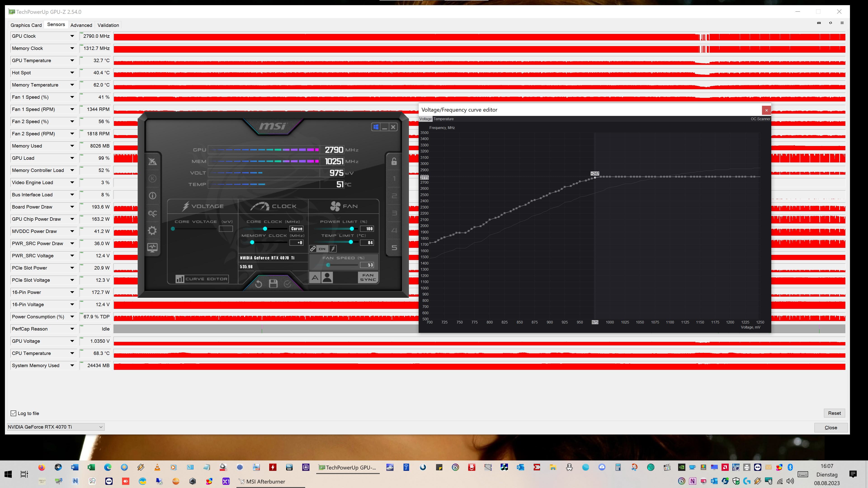Switch to the Graphics Card tab
The height and width of the screenshot is (488, 868).
[x=26, y=25]
